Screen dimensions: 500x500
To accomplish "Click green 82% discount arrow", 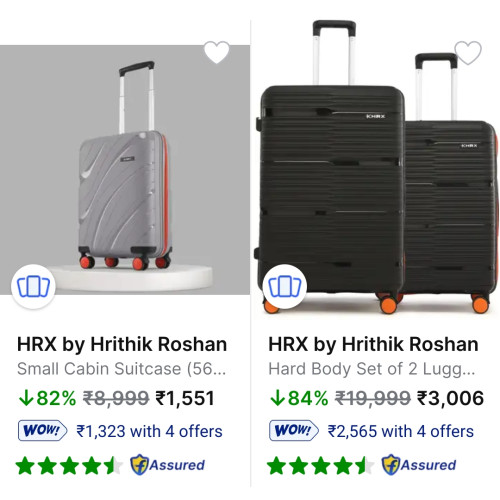I will pyautogui.click(x=26, y=398).
